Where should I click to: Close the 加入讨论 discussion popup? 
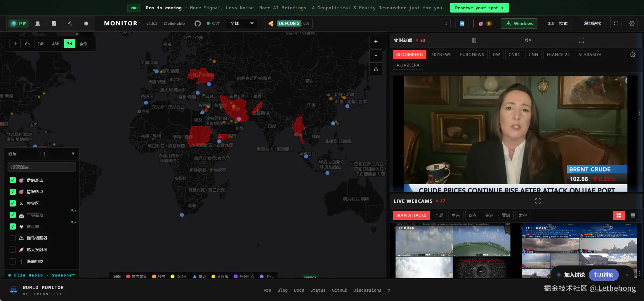coord(627,275)
